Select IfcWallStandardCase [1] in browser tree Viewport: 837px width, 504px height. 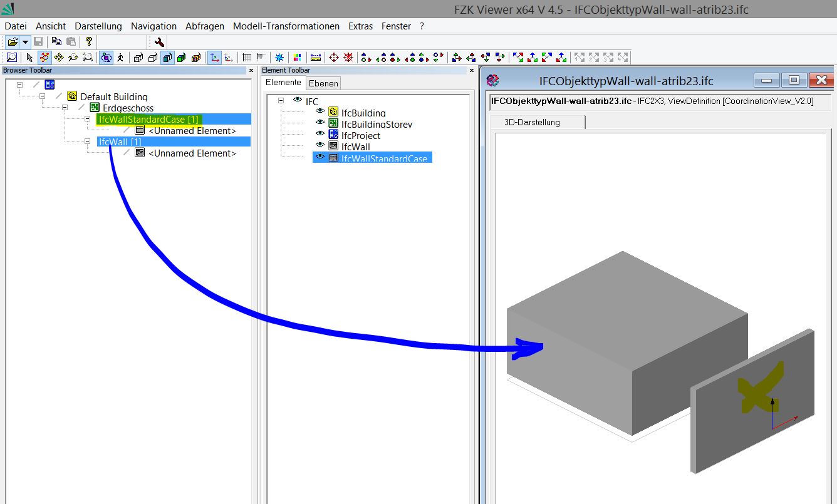pos(148,120)
